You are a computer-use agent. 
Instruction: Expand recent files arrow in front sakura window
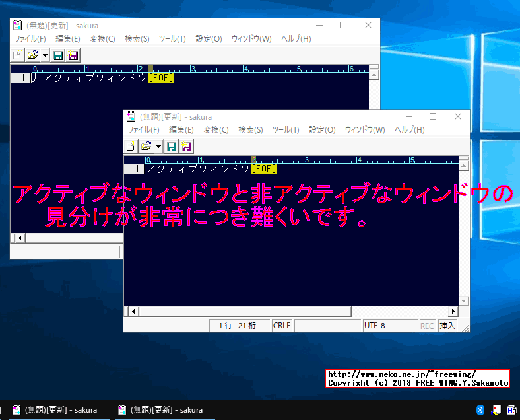[x=159, y=147]
